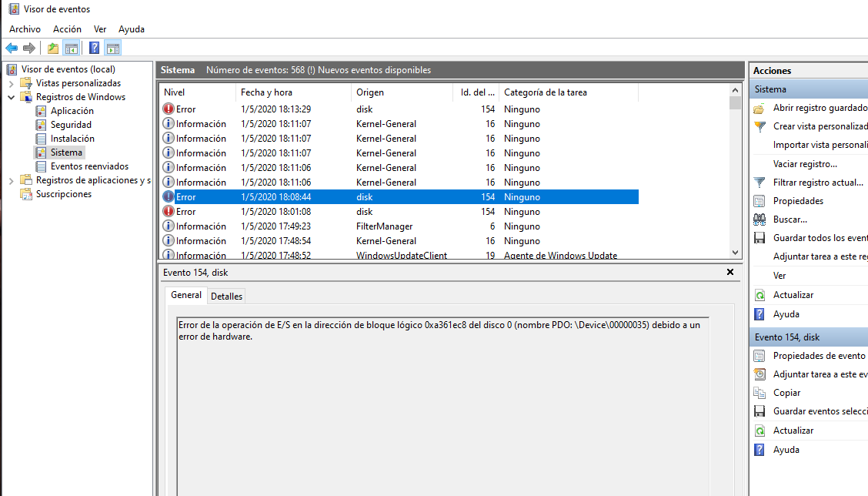868x496 pixels.
Task: Expand Registros de aplicaciones y servicios node
Action: click(11, 181)
